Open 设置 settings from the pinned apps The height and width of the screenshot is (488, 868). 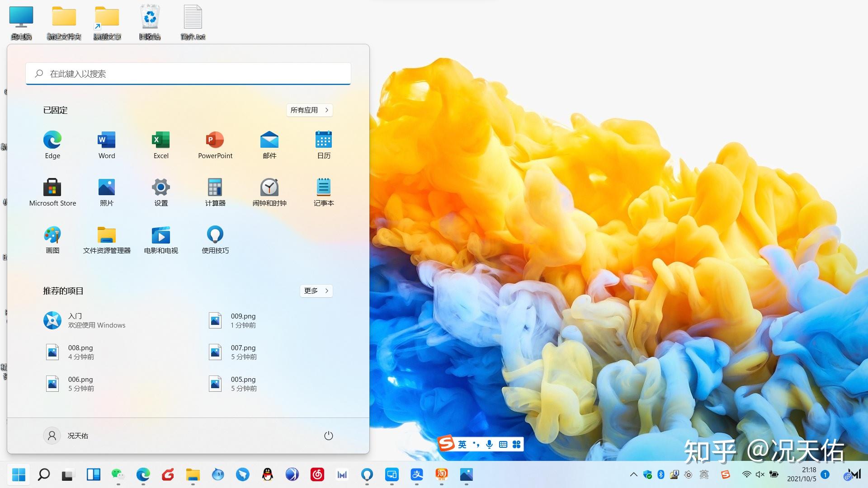[161, 192]
